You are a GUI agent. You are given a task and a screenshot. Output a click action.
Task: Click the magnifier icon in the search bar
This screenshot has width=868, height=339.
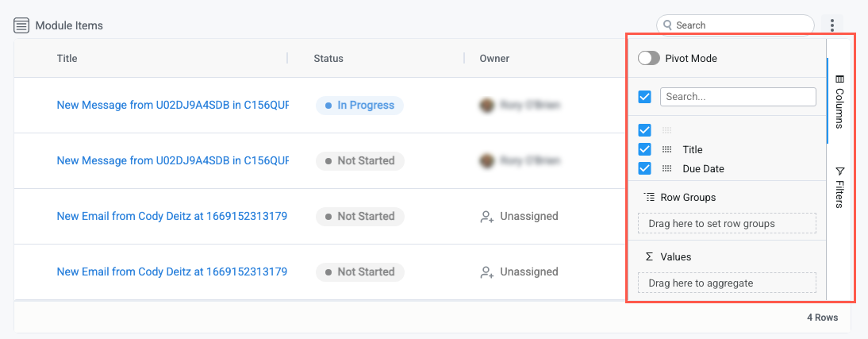(669, 25)
